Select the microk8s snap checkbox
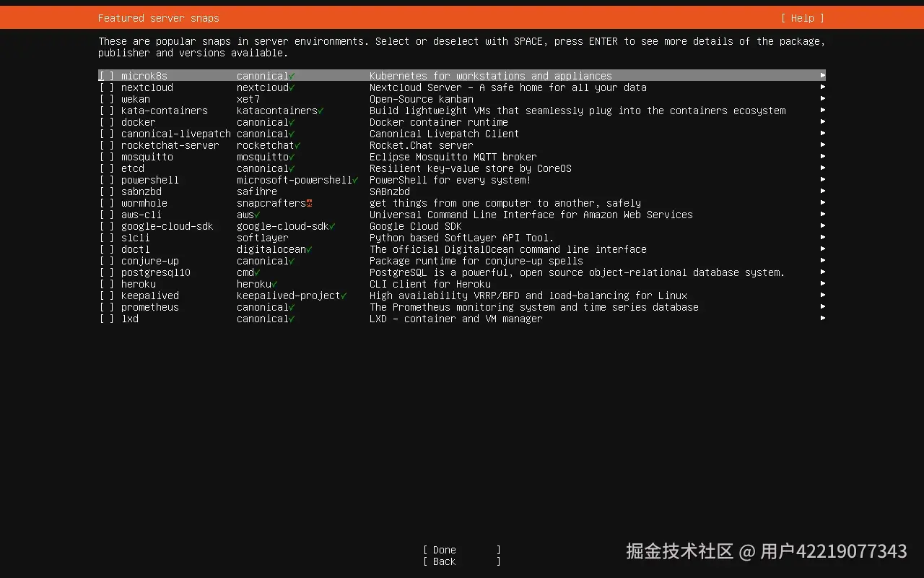The image size is (924, 578). click(105, 76)
